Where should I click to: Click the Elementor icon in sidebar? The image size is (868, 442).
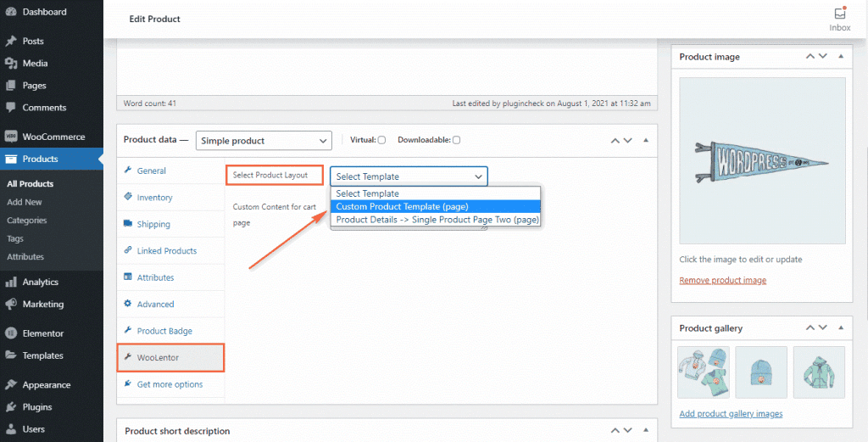(x=11, y=333)
